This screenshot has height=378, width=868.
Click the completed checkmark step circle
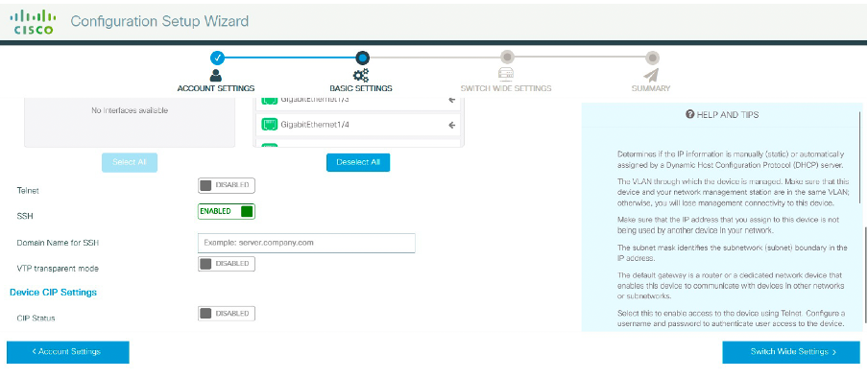(x=217, y=57)
